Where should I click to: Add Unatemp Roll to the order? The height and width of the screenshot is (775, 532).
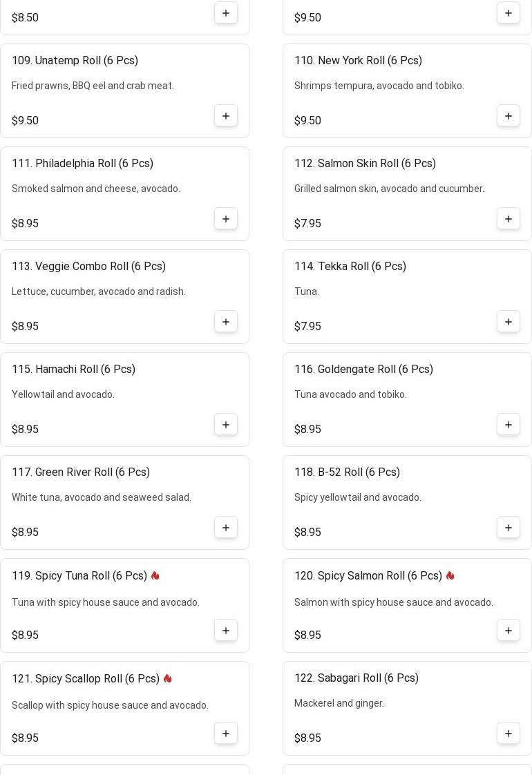226,116
